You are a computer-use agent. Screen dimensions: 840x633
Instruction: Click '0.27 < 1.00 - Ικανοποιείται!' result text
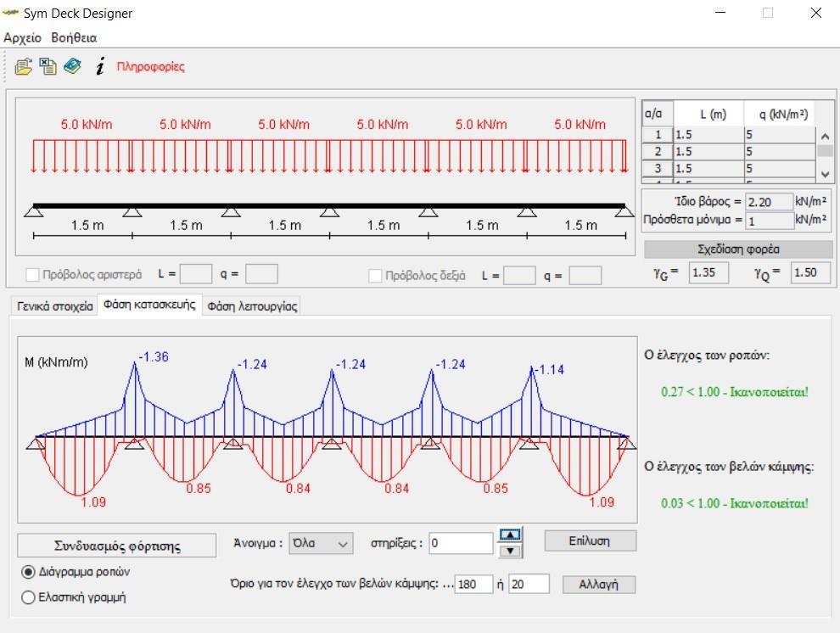(x=735, y=392)
